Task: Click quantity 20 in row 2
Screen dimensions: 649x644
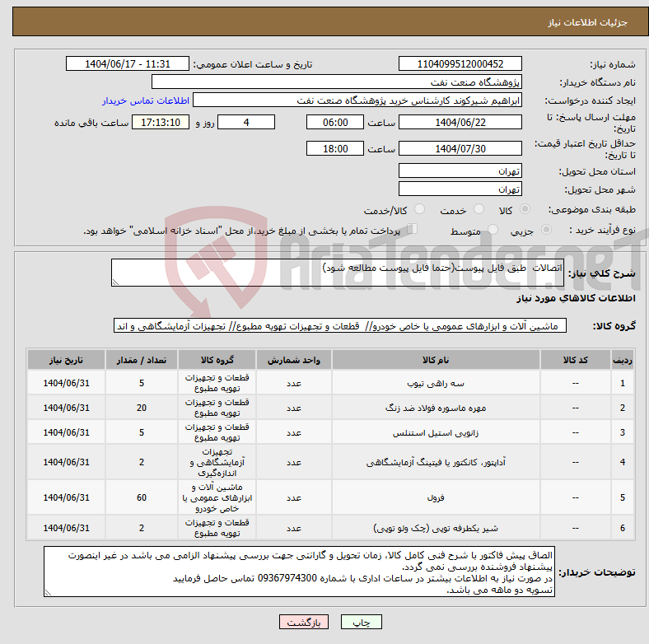Action: (142, 408)
